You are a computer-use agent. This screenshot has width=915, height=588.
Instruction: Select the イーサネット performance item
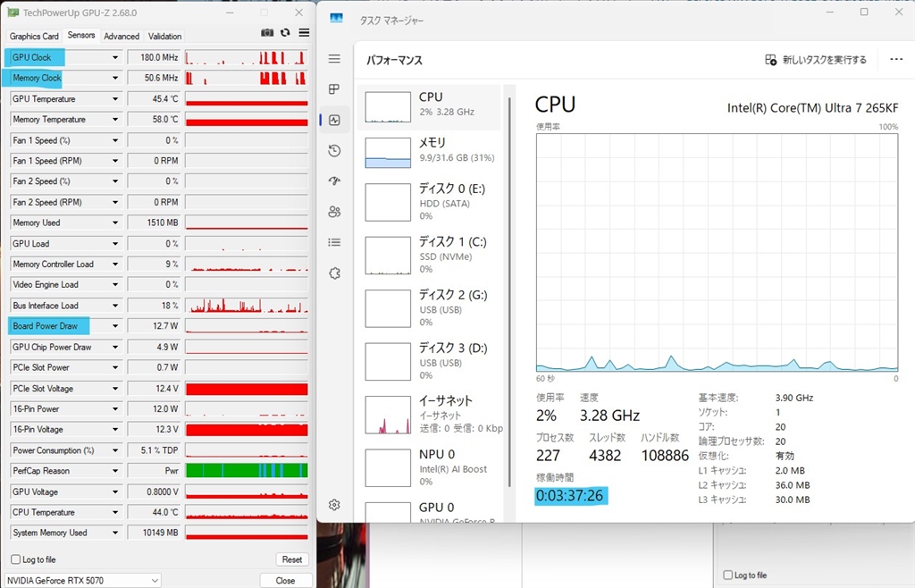[429, 414]
